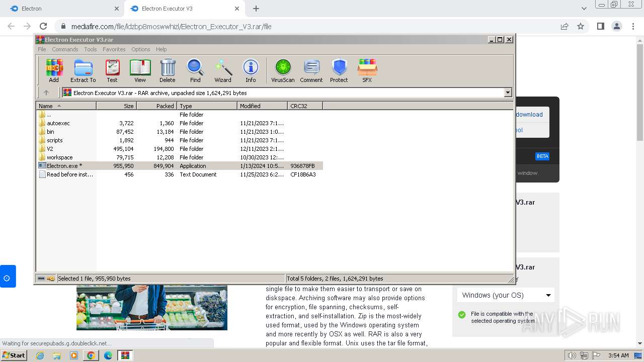The width and height of the screenshot is (644, 362).
Task: Sort by CRC32 column header
Action: [305, 106]
